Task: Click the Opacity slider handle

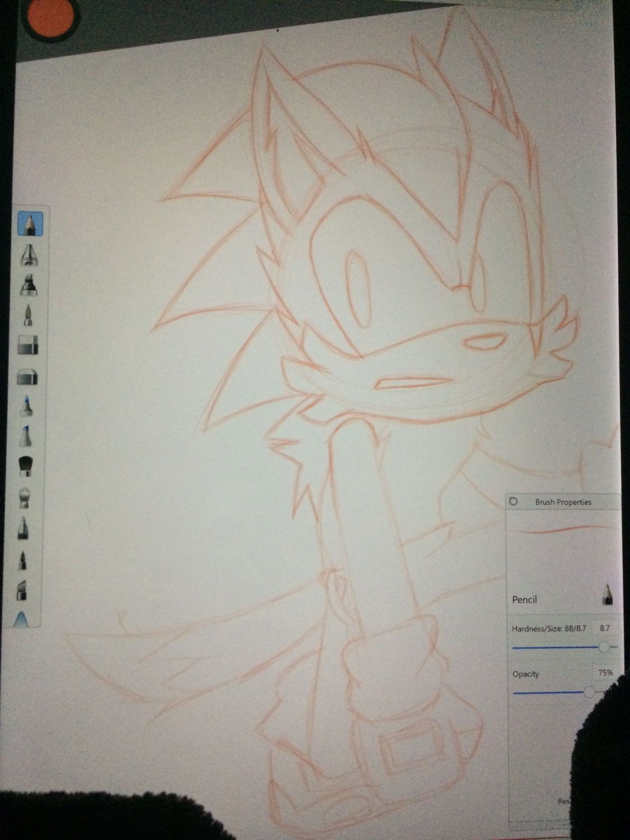Action: (x=590, y=693)
